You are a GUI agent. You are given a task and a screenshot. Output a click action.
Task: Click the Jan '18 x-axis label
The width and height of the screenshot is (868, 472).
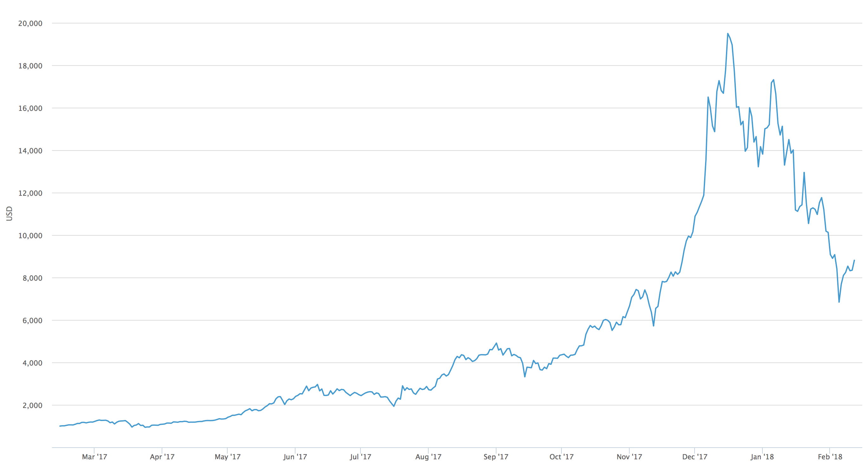tap(762, 456)
